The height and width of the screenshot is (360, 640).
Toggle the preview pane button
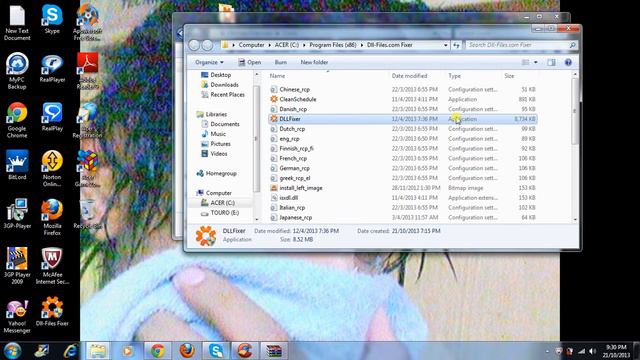coord(551,62)
